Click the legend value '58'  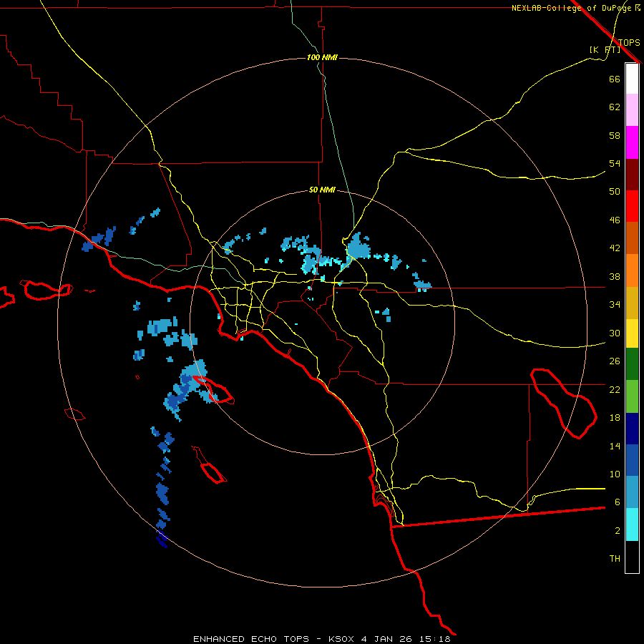615,135
